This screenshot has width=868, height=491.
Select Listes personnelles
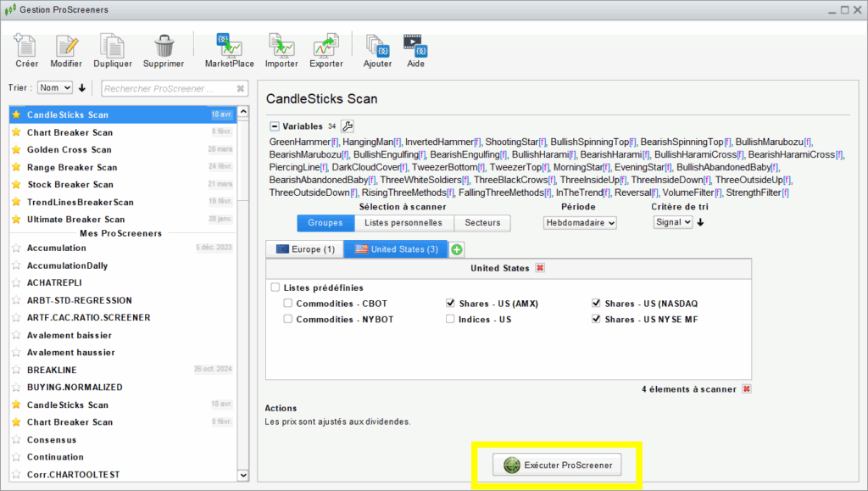point(403,223)
